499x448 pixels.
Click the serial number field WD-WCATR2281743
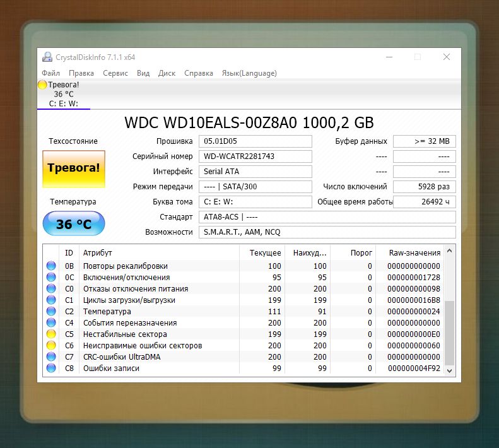click(255, 156)
